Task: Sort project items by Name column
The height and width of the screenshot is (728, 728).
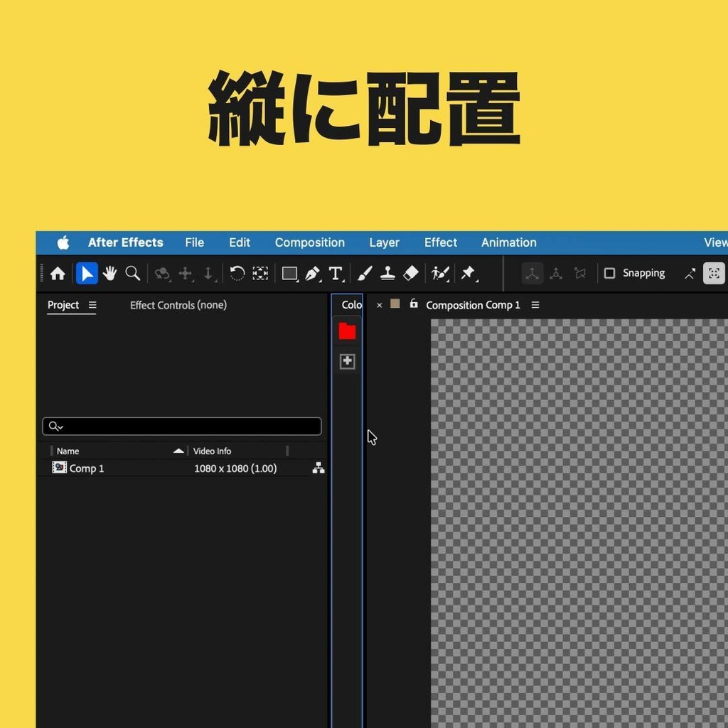Action: tap(68, 450)
